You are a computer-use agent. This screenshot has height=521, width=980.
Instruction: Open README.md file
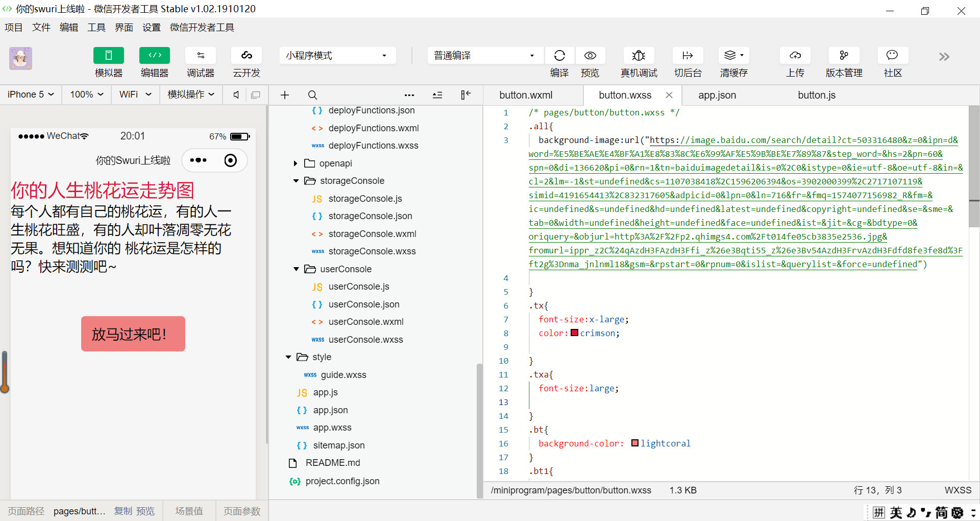click(333, 463)
